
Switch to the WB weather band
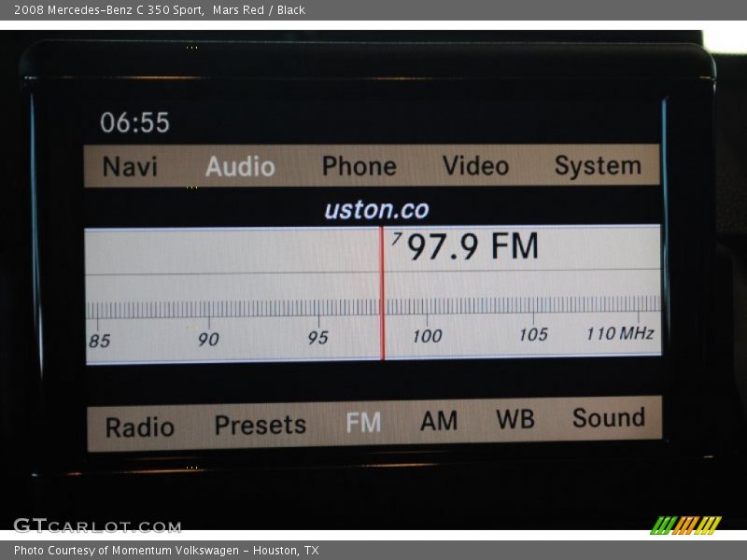[x=515, y=419]
